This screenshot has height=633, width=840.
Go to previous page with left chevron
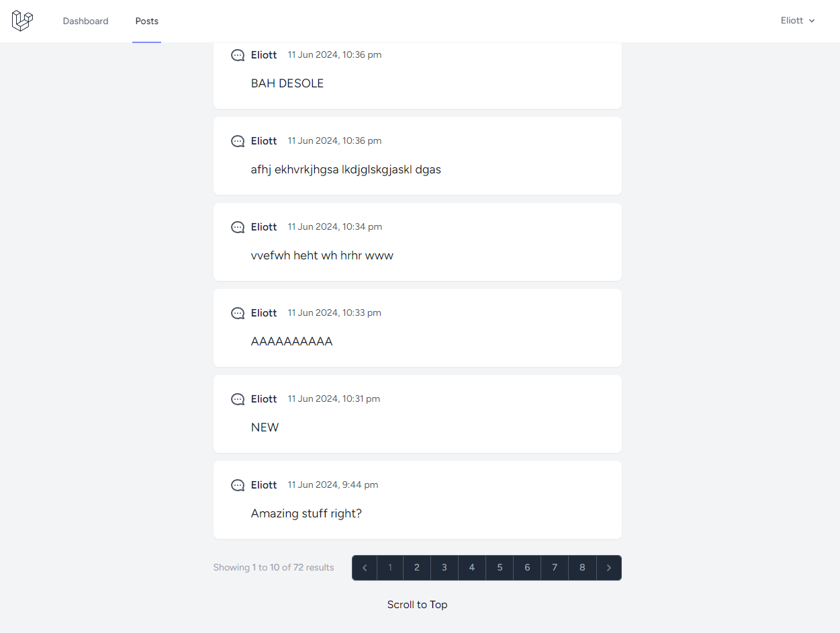click(x=365, y=568)
